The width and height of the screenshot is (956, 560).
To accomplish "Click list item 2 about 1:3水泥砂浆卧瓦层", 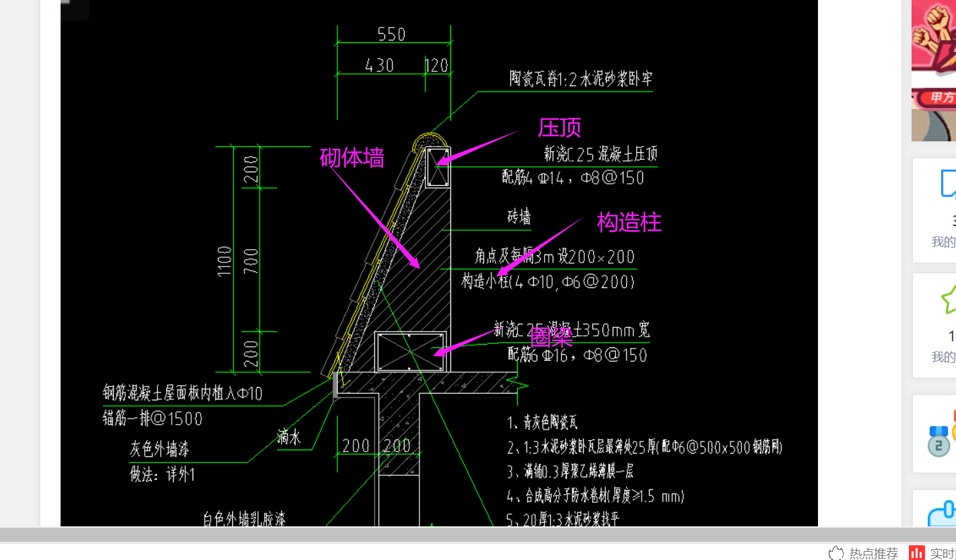I will 645,447.
